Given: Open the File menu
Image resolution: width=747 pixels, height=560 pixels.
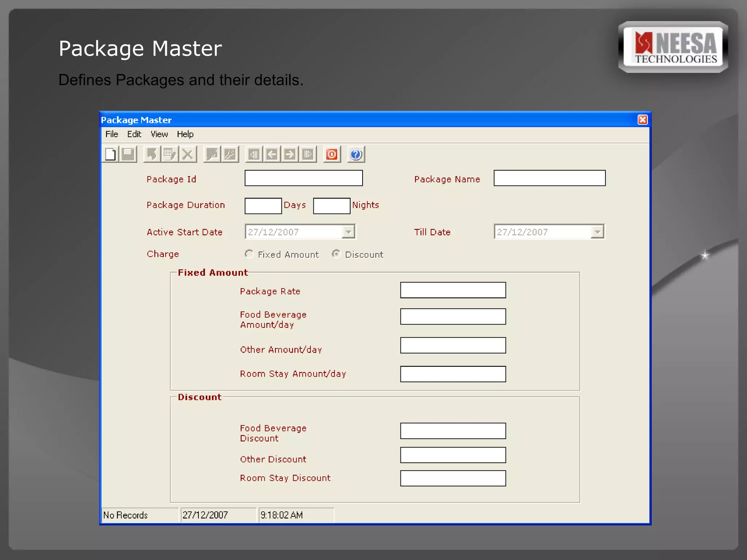Looking at the screenshot, I should pyautogui.click(x=112, y=134).
